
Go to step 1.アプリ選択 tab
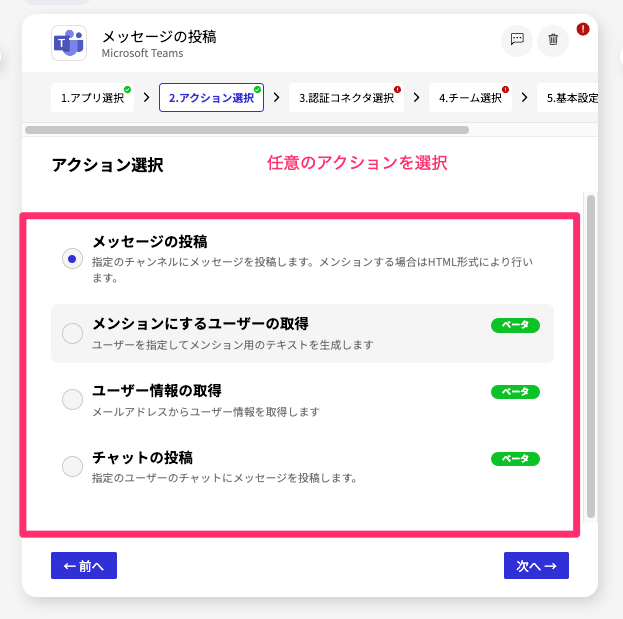pyautogui.click(x=93, y=98)
